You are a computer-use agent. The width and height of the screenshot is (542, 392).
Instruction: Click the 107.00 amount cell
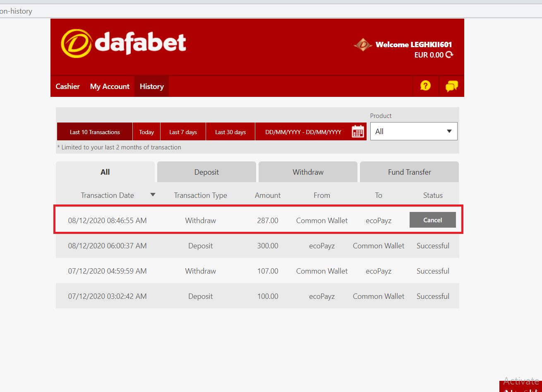tap(268, 271)
